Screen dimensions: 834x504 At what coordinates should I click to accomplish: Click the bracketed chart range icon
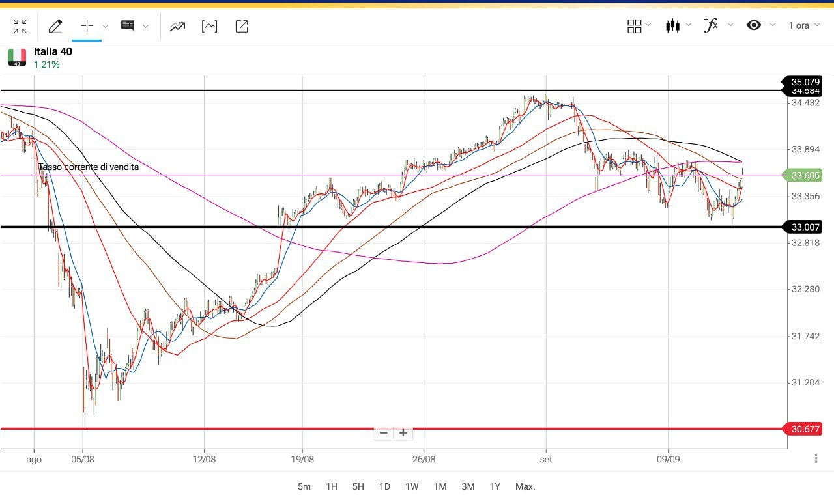209,26
